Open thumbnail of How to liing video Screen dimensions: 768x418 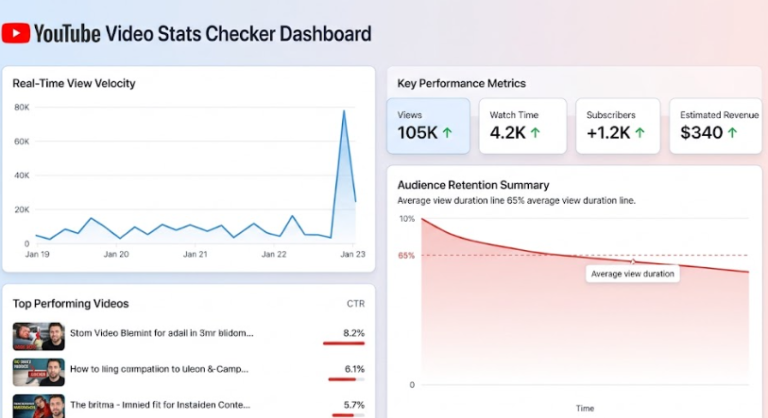click(x=39, y=372)
